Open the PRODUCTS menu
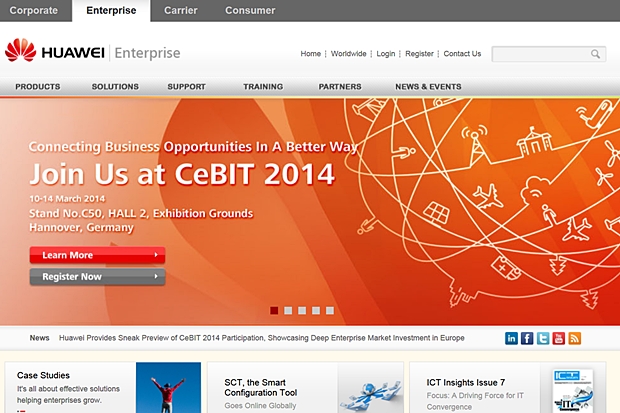 (x=38, y=87)
